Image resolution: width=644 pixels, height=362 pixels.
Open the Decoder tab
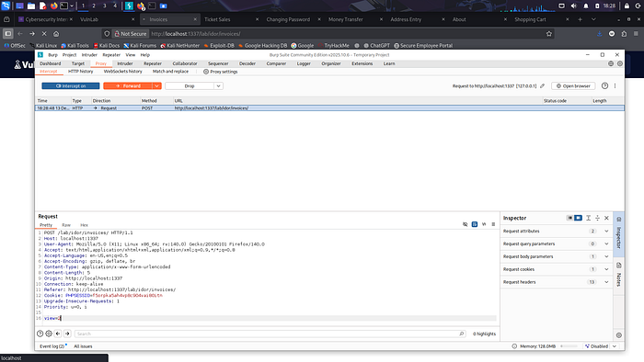tap(247, 63)
